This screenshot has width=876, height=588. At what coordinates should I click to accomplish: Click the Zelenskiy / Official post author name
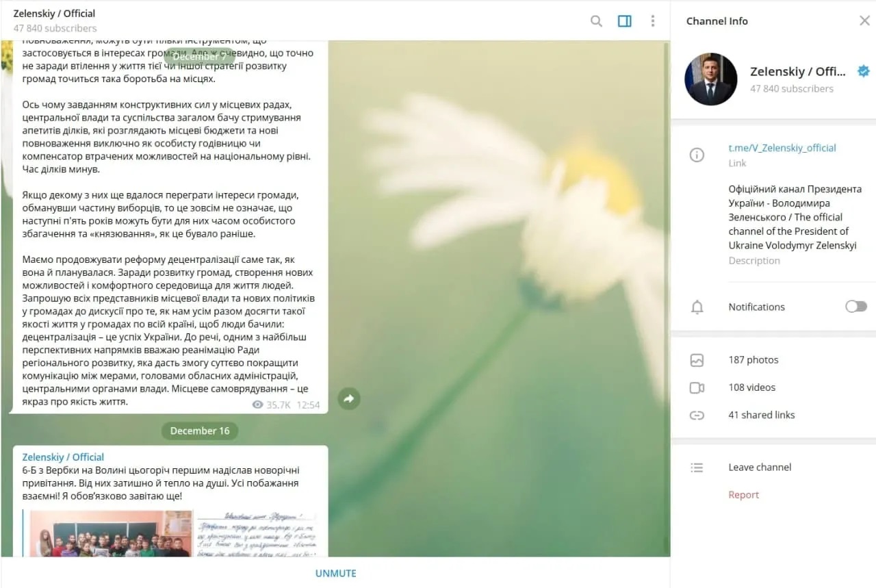pos(63,457)
